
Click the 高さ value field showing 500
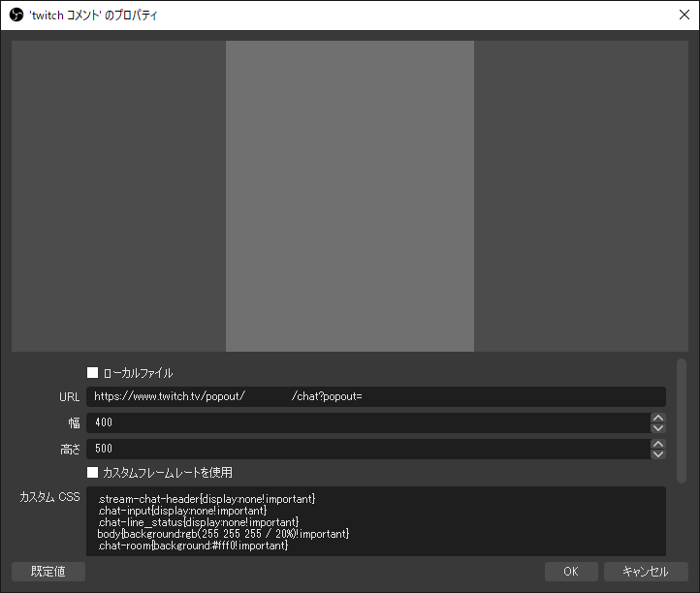(x=368, y=449)
